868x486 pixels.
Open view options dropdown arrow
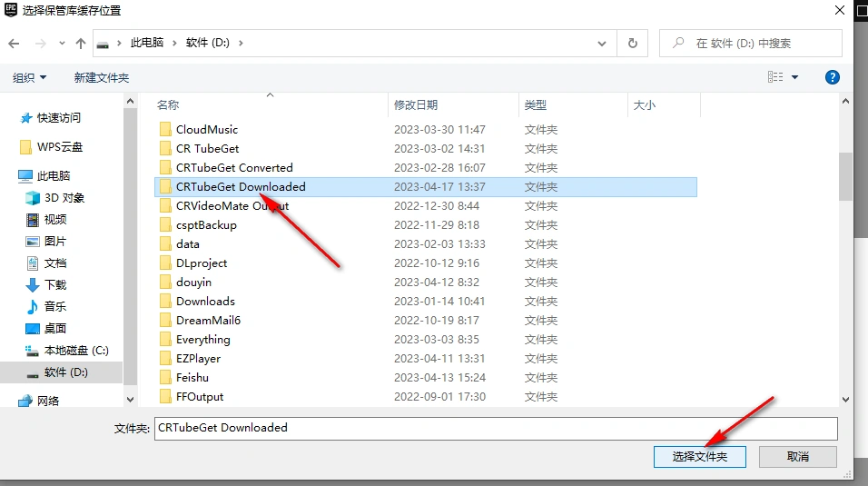pos(795,77)
